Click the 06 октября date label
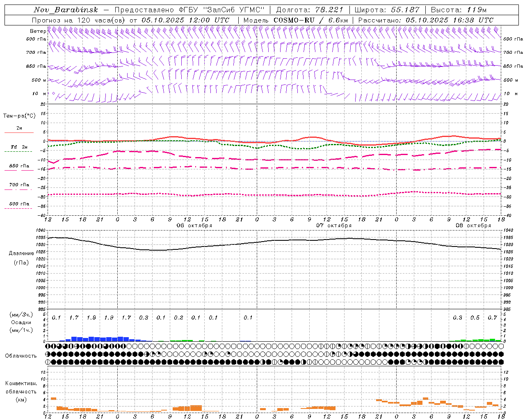Screen dimensions: 525x420 tap(194, 226)
